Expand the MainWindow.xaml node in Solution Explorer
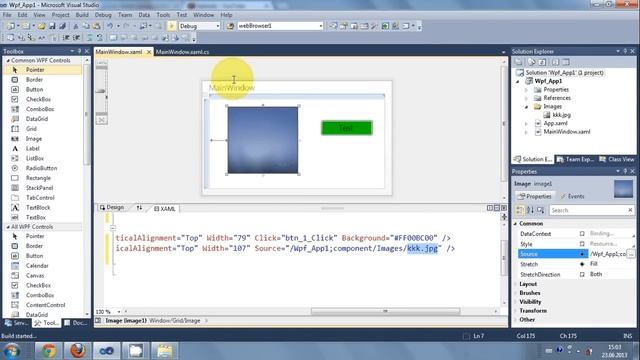The height and width of the screenshot is (360, 640). coord(526,132)
